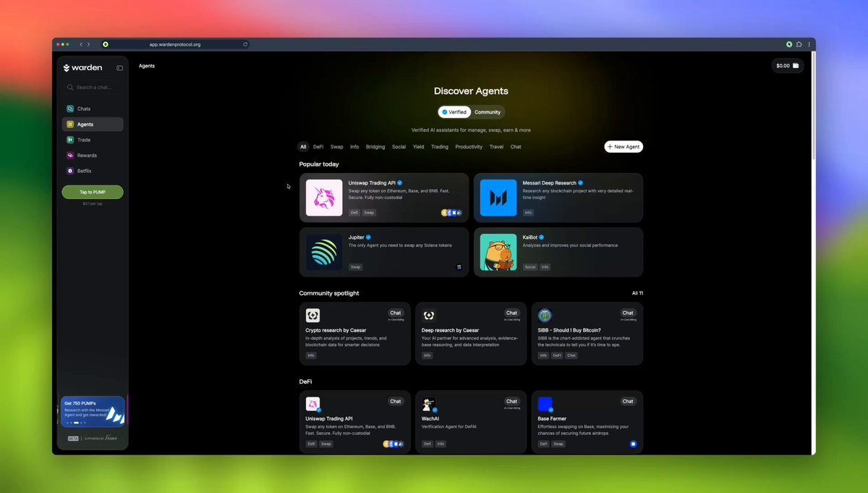Focus the Search a chat field
The height and width of the screenshot is (493, 868).
pyautogui.click(x=93, y=87)
